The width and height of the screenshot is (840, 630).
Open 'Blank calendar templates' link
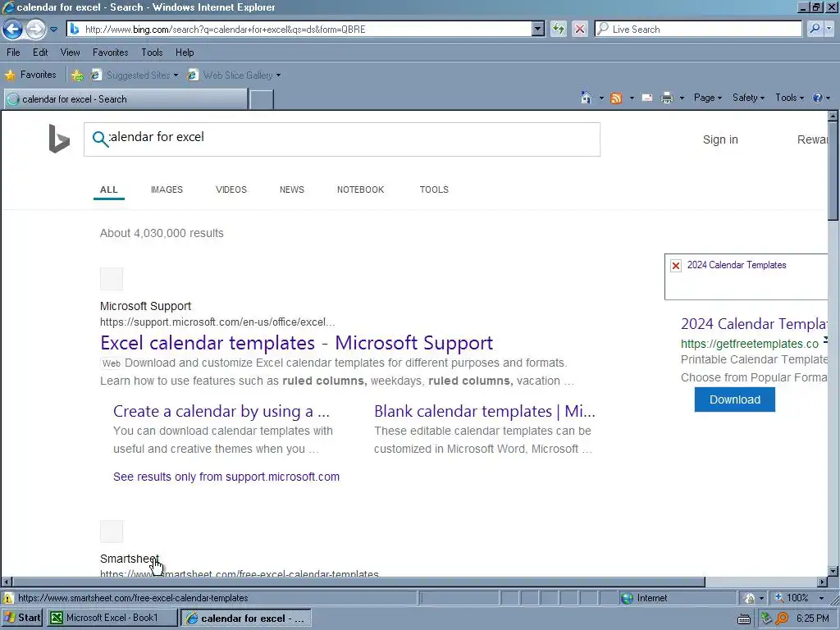coord(485,412)
